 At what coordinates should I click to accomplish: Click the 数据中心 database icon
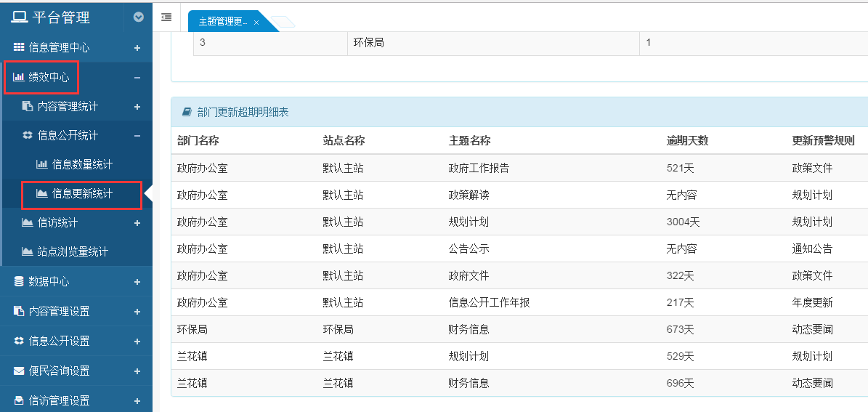point(19,281)
